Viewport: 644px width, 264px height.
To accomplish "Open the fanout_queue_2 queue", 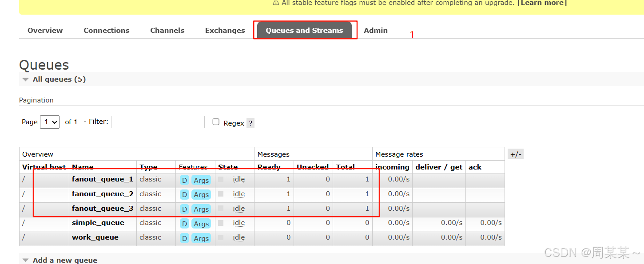I will click(103, 194).
